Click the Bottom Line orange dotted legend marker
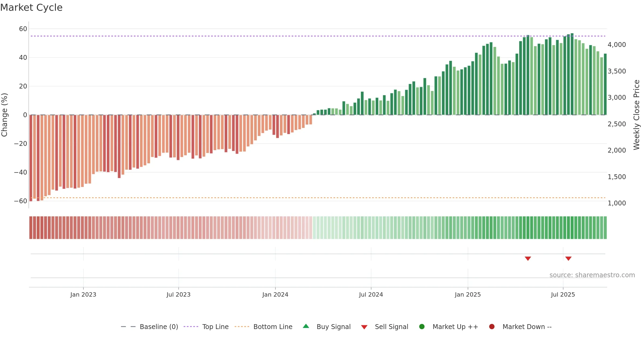This screenshot has height=362, width=644. 242,327
